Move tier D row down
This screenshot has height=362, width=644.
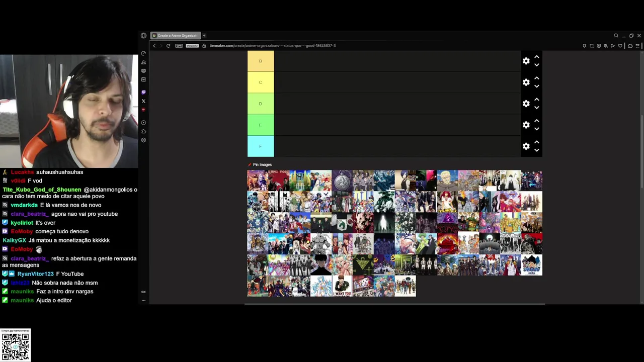[x=537, y=108]
